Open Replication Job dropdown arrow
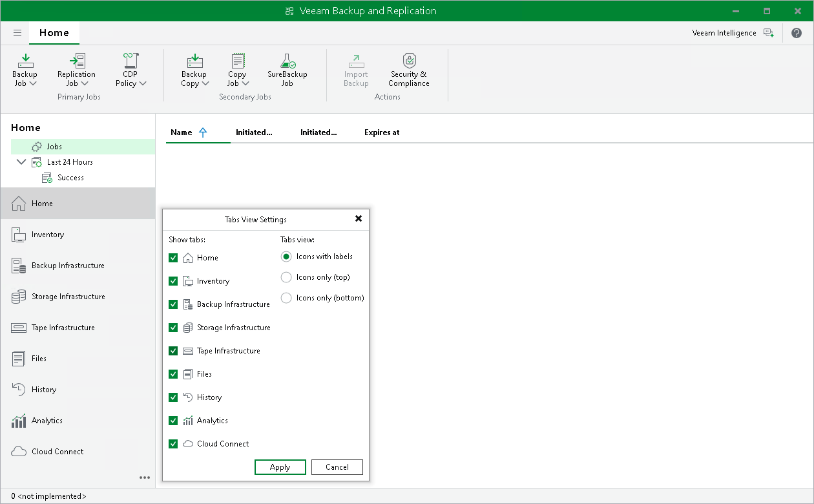The image size is (814, 504). 83,83
